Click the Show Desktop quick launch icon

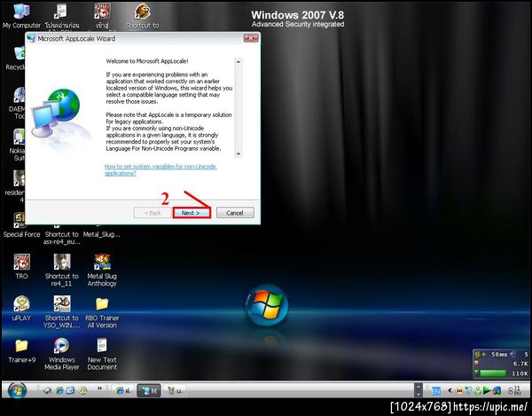47,390
